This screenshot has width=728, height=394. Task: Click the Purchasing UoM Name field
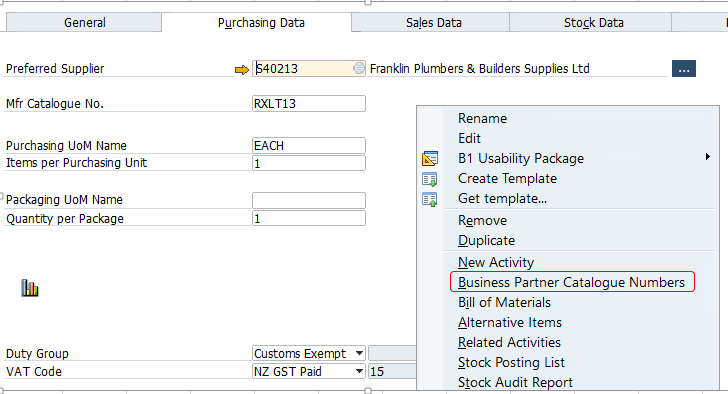coord(309,145)
